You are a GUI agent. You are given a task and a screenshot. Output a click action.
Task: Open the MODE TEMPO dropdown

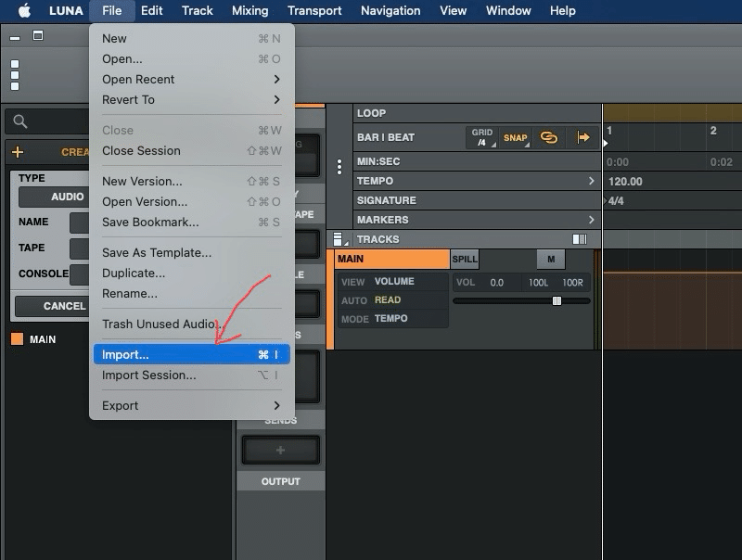coord(393,318)
